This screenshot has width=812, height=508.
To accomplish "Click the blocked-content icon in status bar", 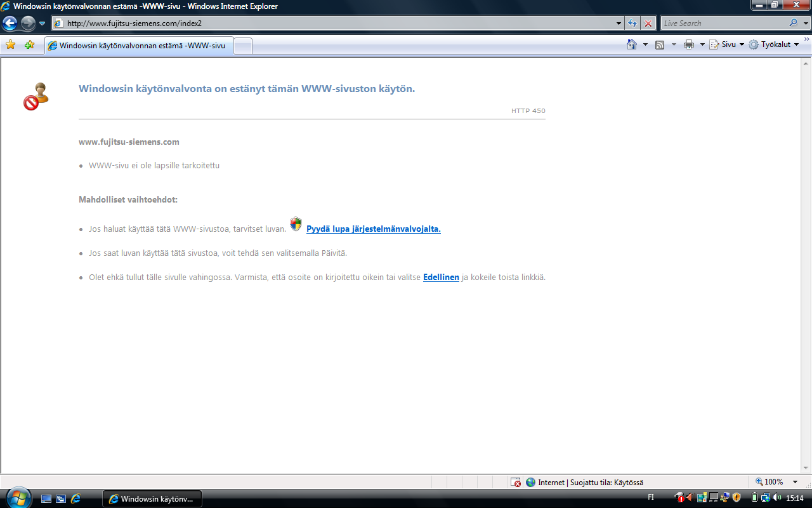I will point(516,482).
